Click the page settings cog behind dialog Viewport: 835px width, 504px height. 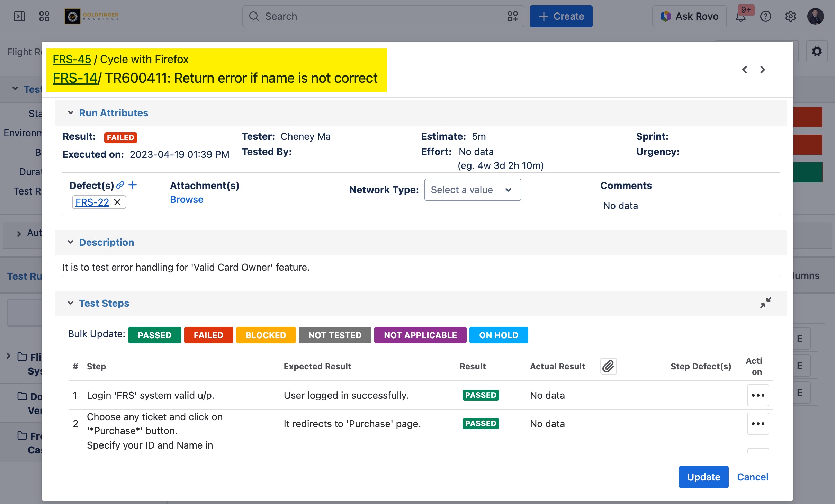click(817, 51)
